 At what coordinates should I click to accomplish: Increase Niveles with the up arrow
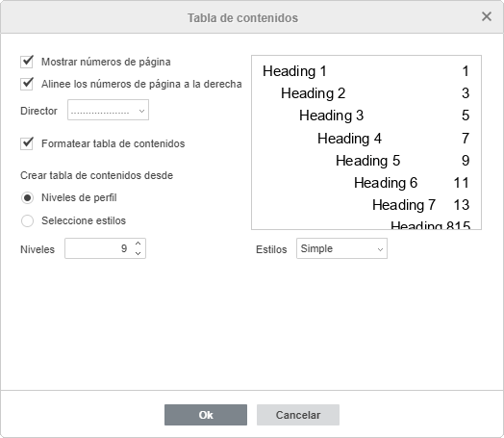coord(139,244)
